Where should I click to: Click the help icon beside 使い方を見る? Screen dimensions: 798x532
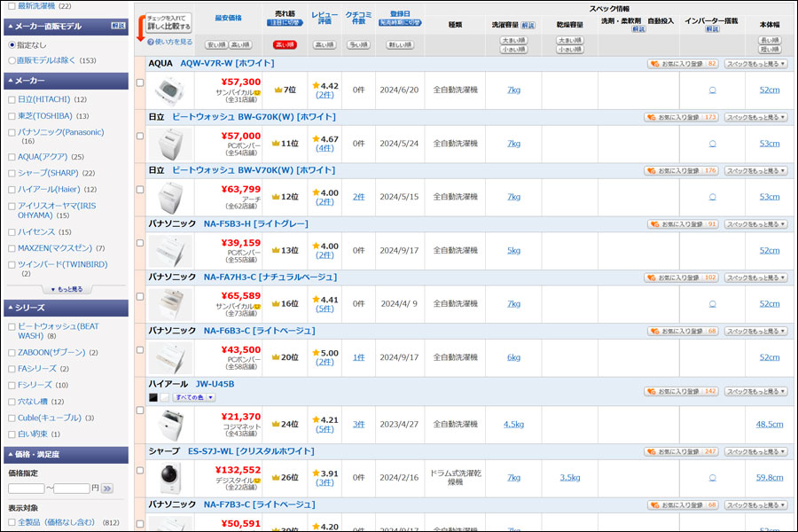(x=151, y=43)
